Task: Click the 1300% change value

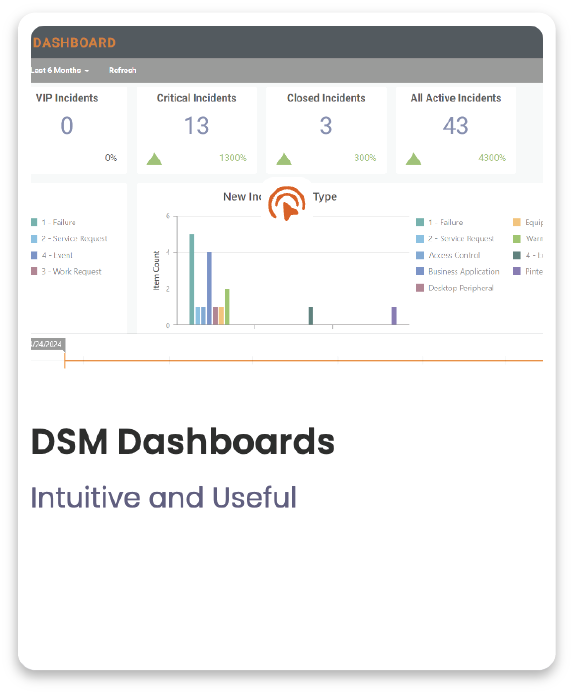Action: pyautogui.click(x=233, y=158)
